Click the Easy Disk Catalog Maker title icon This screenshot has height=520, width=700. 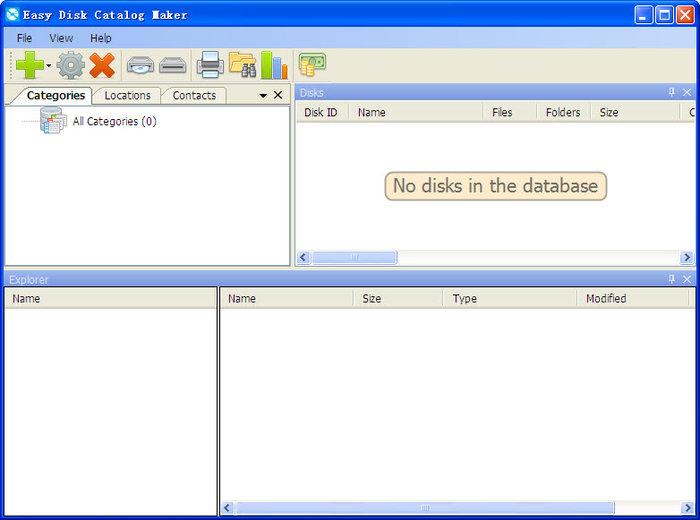[x=12, y=14]
